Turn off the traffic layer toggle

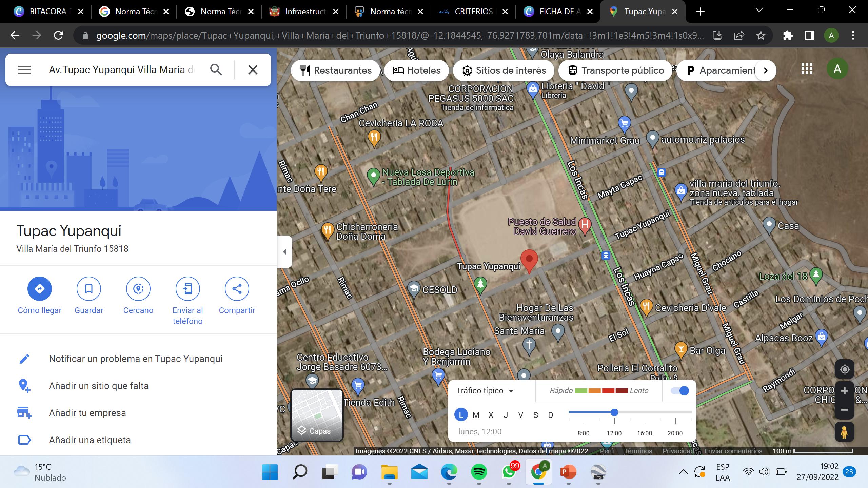point(680,391)
